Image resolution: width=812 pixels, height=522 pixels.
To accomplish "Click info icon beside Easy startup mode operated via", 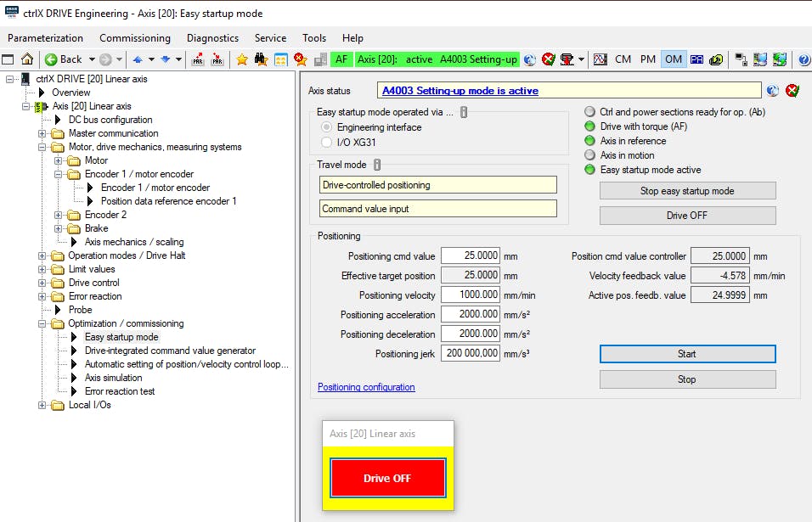I will 464,112.
